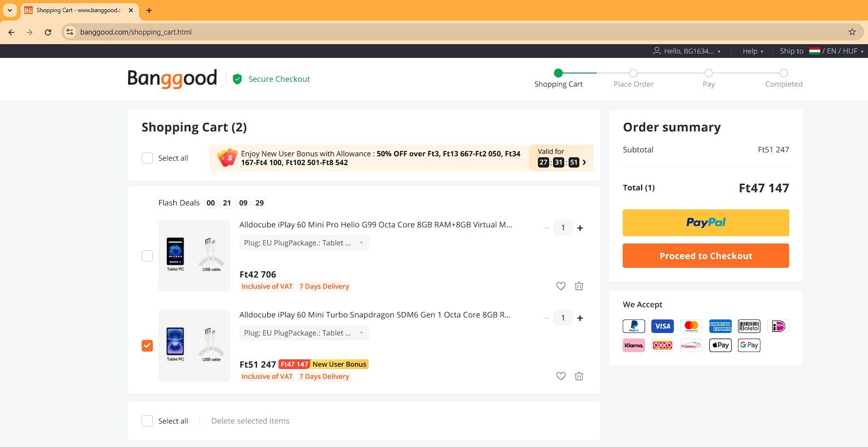Click the browser back arrow
The image size is (868, 447).
coord(11,32)
